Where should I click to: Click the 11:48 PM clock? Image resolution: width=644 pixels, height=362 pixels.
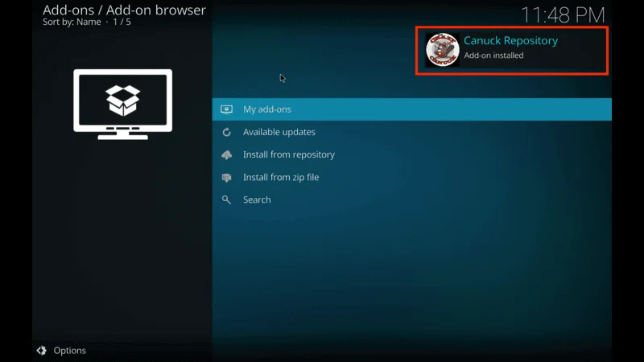[563, 15]
